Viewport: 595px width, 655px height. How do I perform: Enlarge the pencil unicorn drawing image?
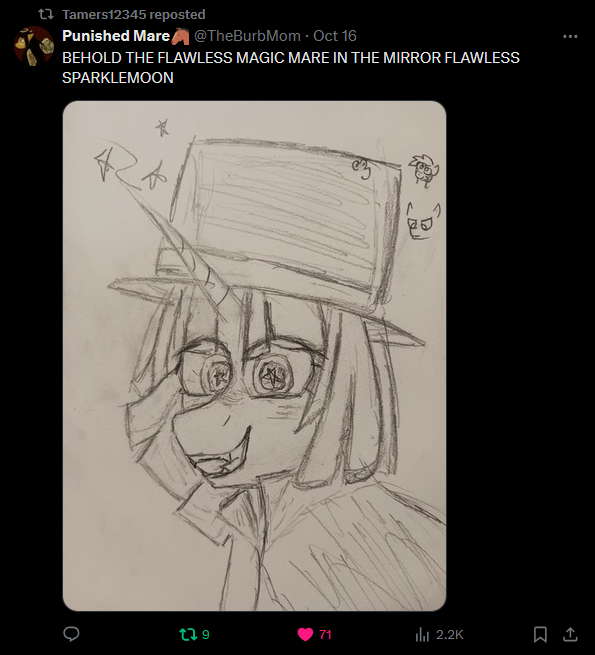pos(254,356)
